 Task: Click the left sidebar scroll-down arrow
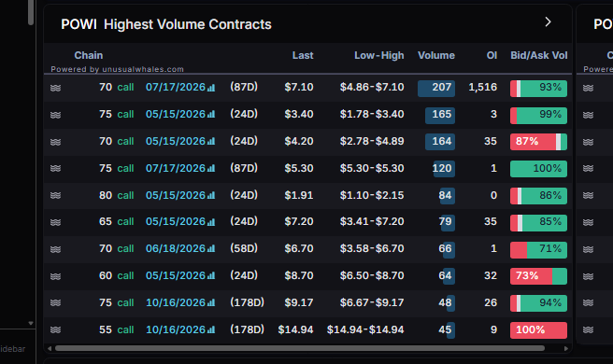coord(31,323)
